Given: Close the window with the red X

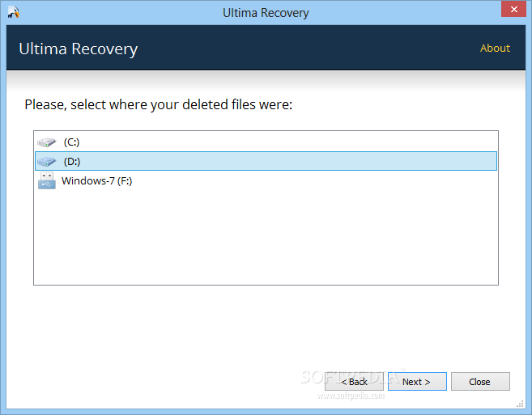Looking at the screenshot, I should point(513,9).
